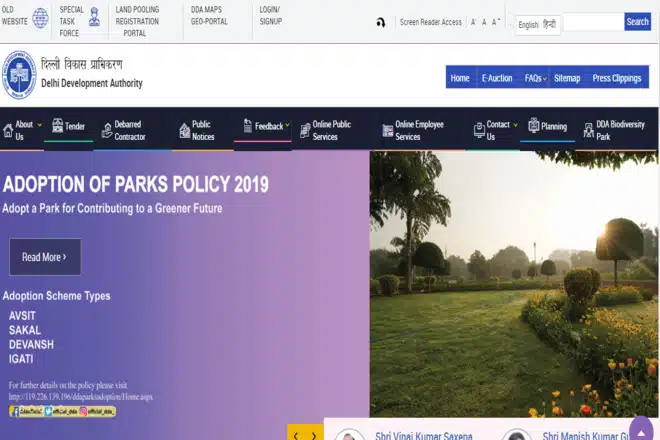Click the Contact Us monitor icon
Image resolution: width=660 pixels, height=440 pixels.
pyautogui.click(x=479, y=130)
